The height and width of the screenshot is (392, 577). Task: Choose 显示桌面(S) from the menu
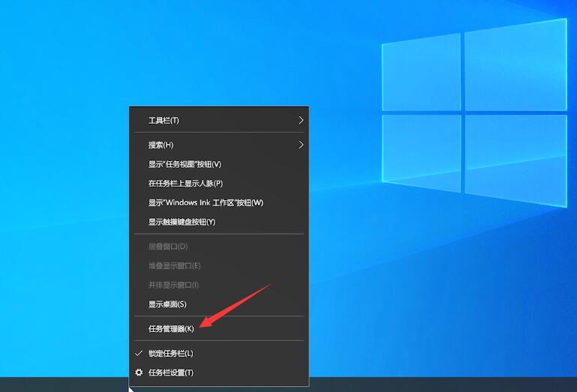(219, 304)
